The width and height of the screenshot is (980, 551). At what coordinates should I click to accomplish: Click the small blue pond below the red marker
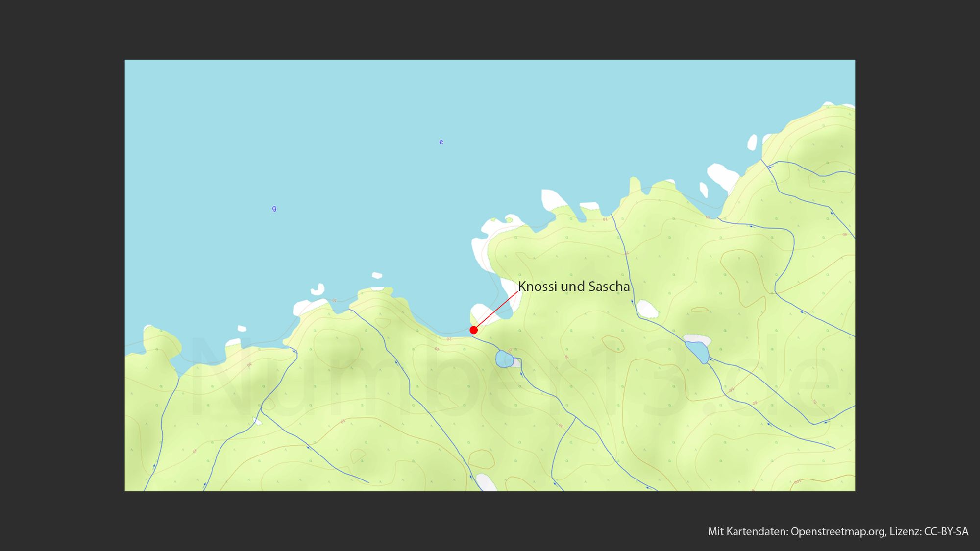click(x=504, y=359)
